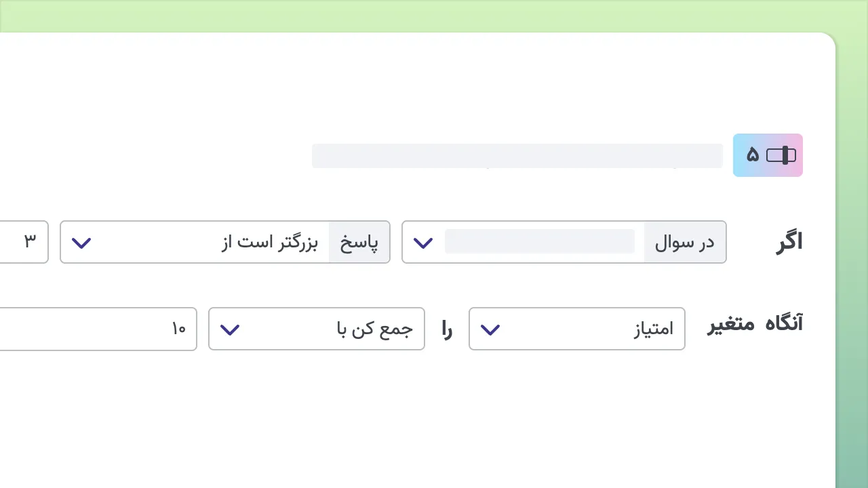Open the operation dropdown showing جمع کن با
This screenshot has width=868, height=488.
point(317,329)
